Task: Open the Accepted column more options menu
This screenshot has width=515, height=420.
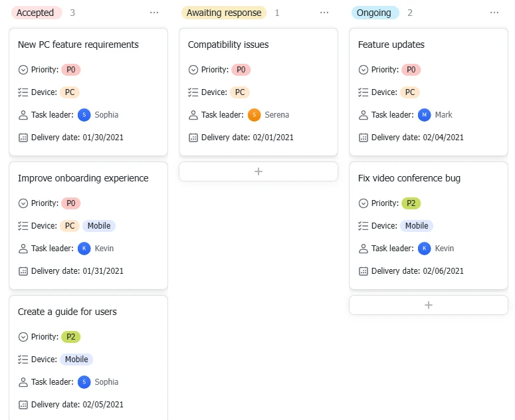Action: [154, 13]
